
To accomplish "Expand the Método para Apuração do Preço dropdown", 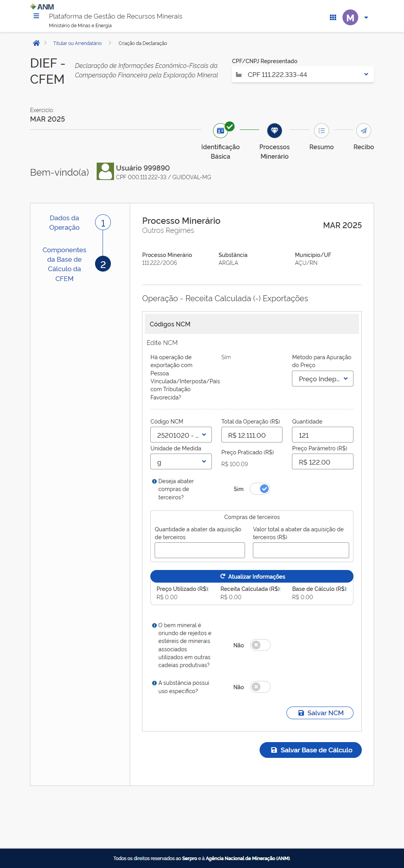I will (x=322, y=379).
